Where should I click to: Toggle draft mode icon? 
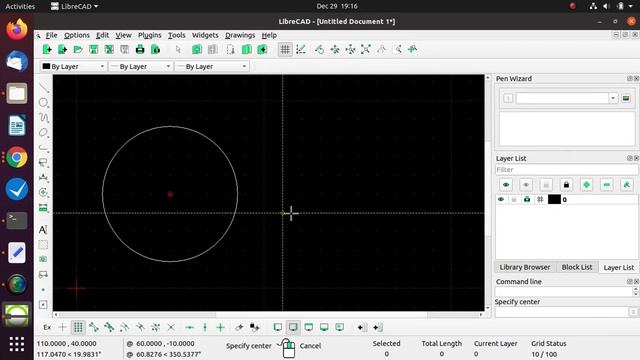[x=301, y=49]
